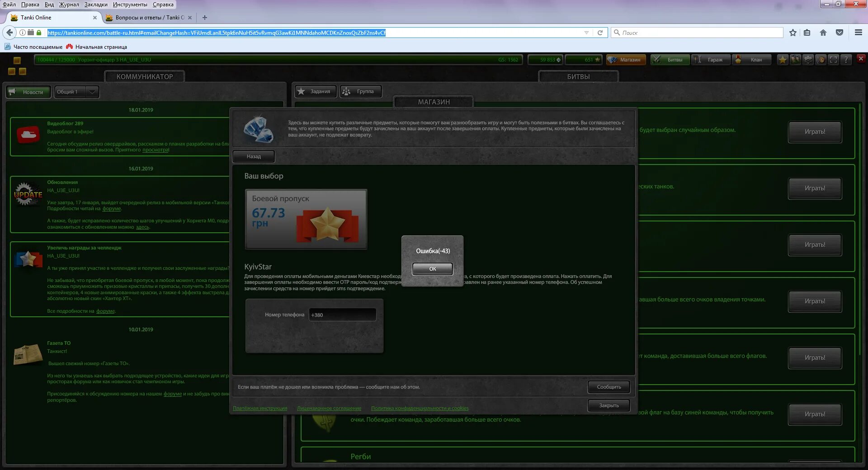This screenshot has height=470, width=868.
Task: Click the browser back arrow
Action: click(9, 33)
